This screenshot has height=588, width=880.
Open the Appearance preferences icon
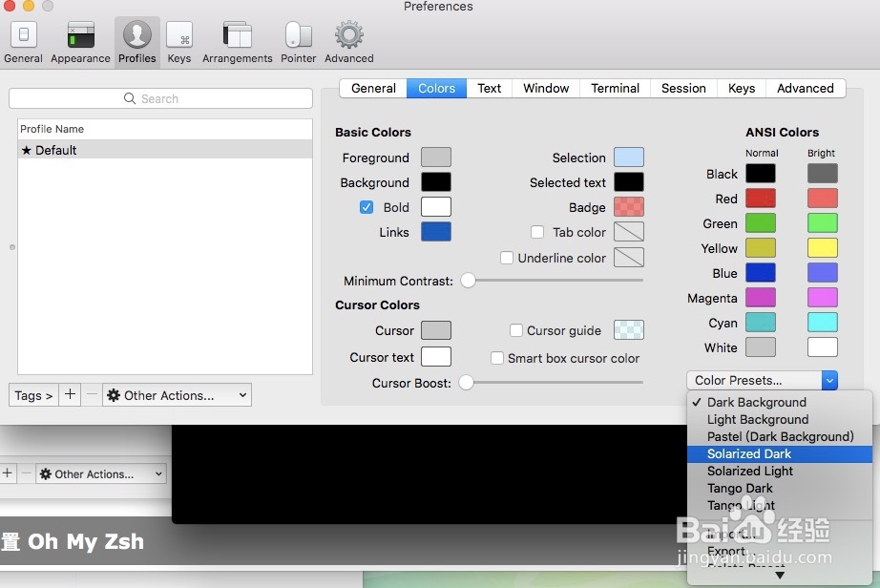[x=80, y=42]
